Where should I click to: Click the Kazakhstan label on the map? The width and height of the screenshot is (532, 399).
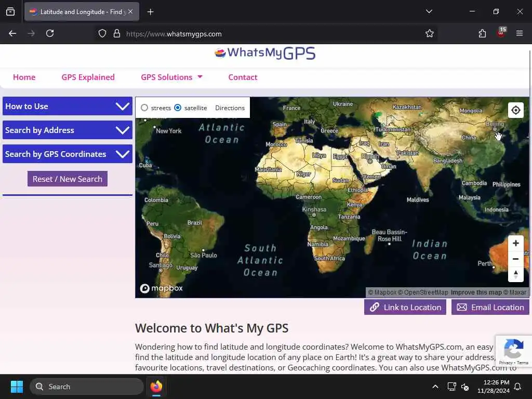click(407, 107)
